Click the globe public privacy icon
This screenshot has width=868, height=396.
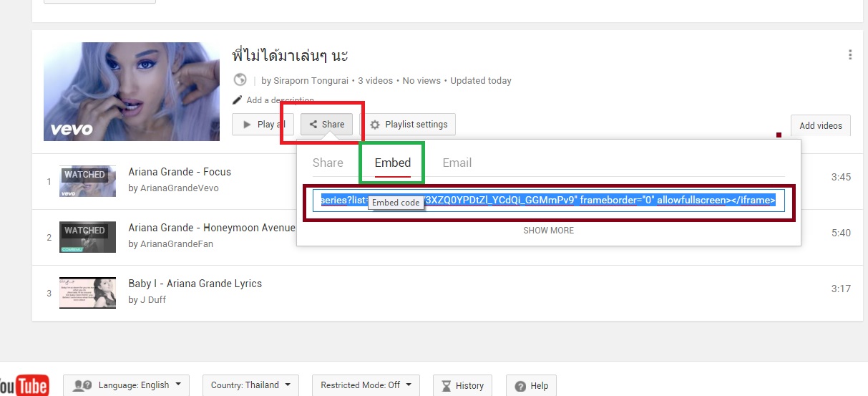240,80
